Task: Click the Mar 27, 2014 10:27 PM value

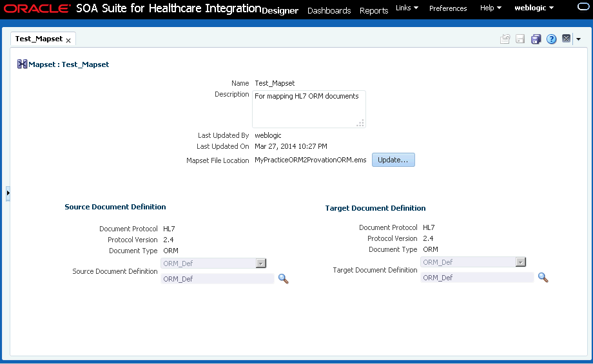Action: pyautogui.click(x=291, y=146)
